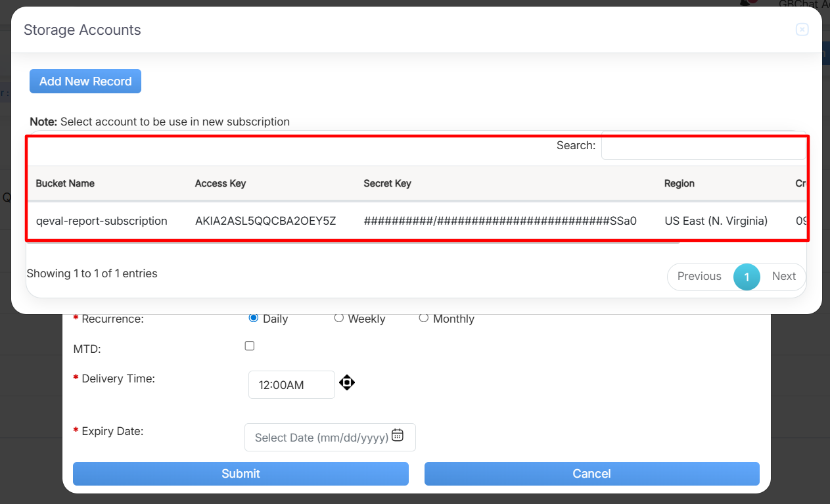830x504 pixels.
Task: Click the US East (N. Virginia) cell
Action: pos(716,221)
